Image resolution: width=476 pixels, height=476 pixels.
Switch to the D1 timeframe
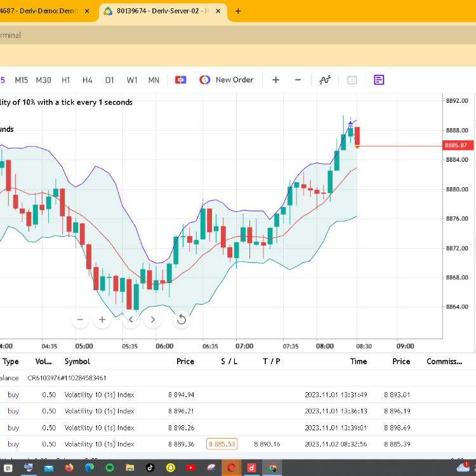pos(109,80)
